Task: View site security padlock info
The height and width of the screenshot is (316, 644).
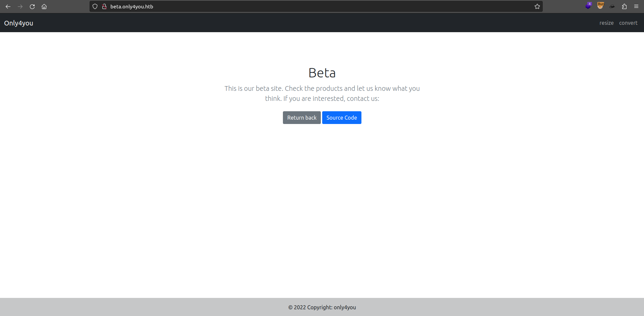Action: coord(104,6)
